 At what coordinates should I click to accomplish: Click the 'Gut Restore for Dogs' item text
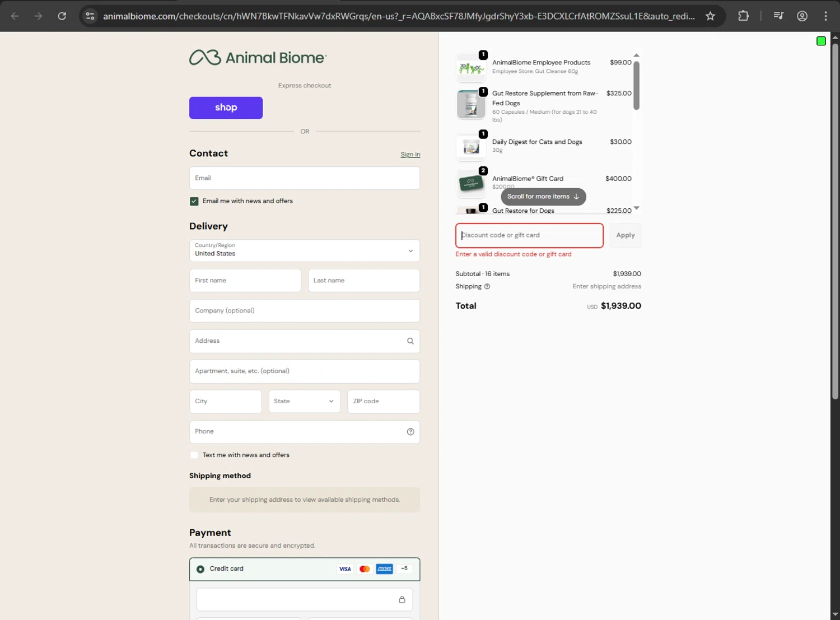coord(523,211)
